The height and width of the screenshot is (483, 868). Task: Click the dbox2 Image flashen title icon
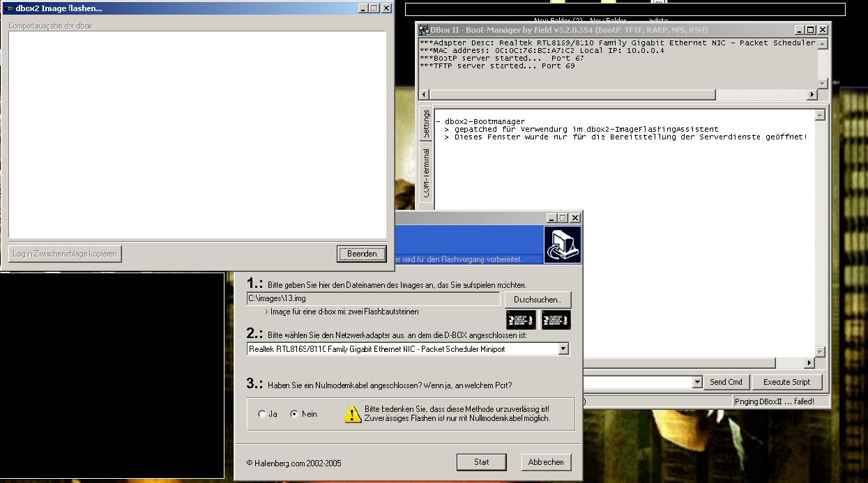(9, 8)
